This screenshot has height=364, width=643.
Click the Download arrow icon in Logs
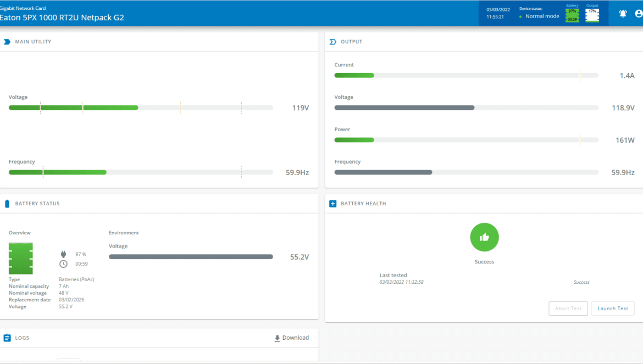[x=277, y=338]
